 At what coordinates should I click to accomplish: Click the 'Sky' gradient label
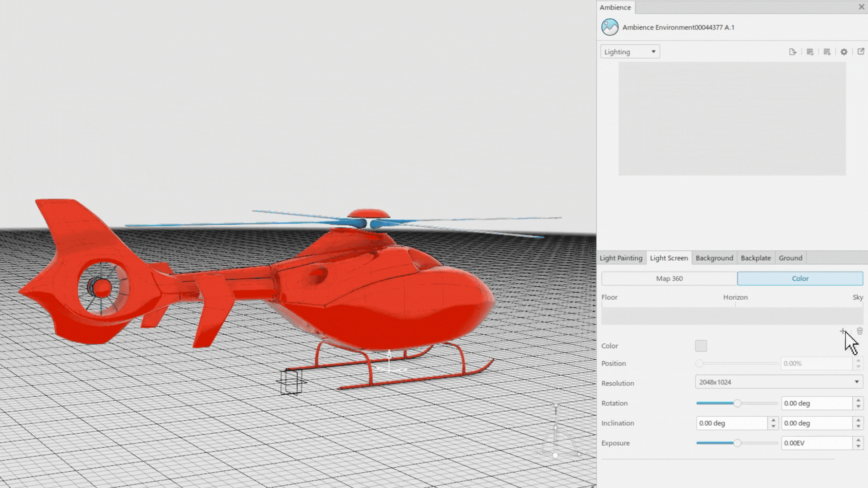[x=858, y=297]
